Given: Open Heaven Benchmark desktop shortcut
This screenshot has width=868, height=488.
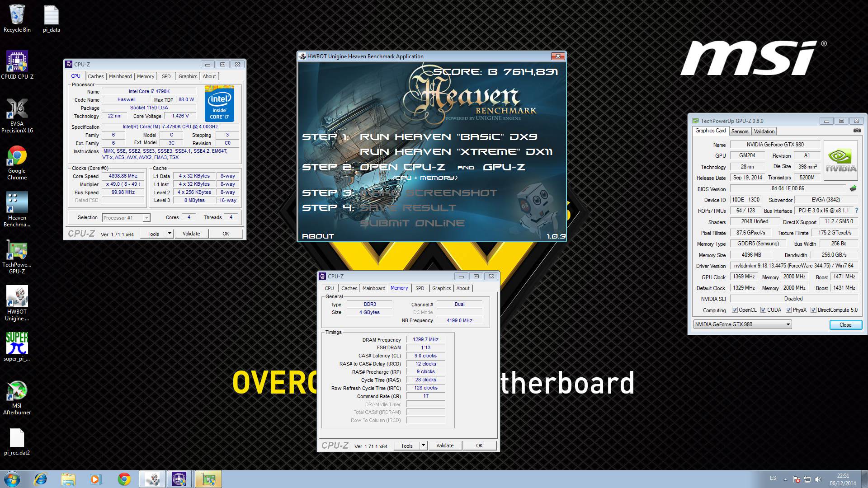Looking at the screenshot, I should pyautogui.click(x=17, y=209).
